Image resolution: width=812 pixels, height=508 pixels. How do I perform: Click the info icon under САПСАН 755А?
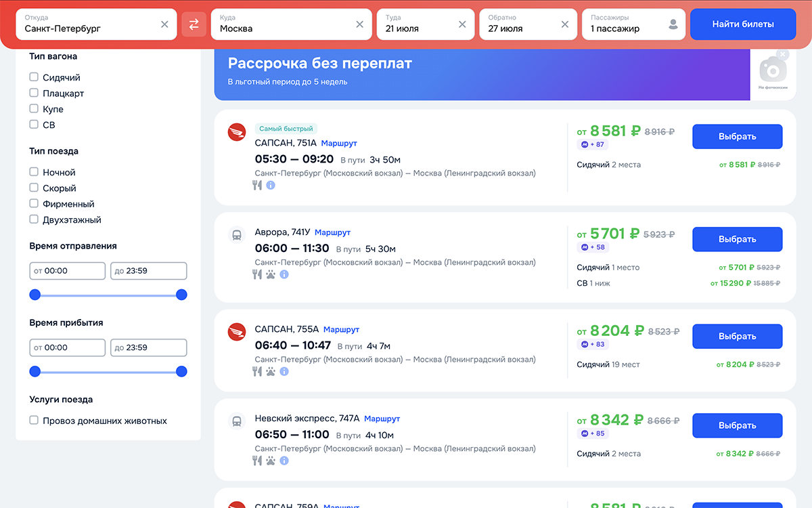(284, 371)
